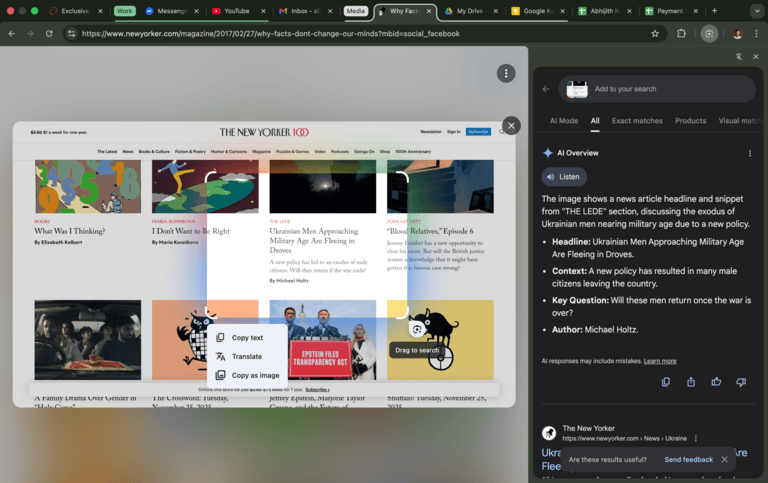This screenshot has height=483, width=768.
Task: Click the URL in the address bar
Action: [270, 34]
